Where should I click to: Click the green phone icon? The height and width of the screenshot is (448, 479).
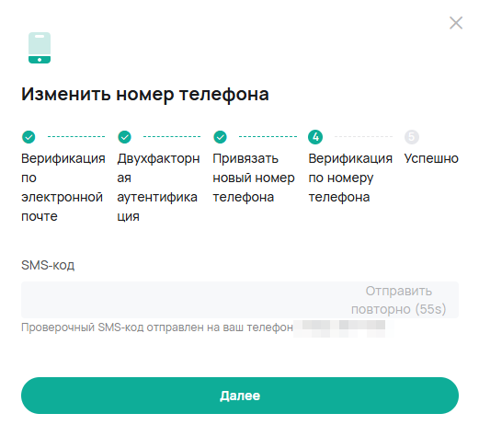tap(40, 48)
